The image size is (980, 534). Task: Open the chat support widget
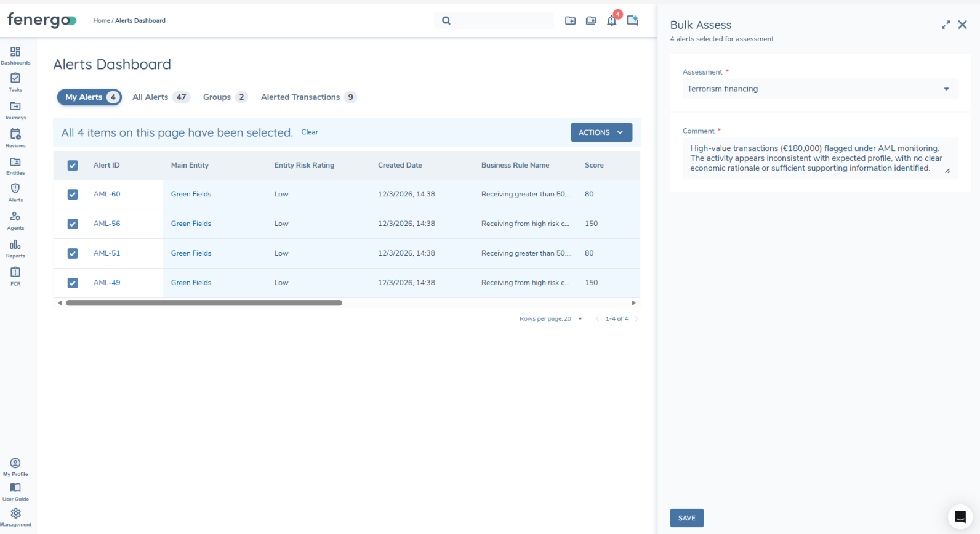pos(960,517)
